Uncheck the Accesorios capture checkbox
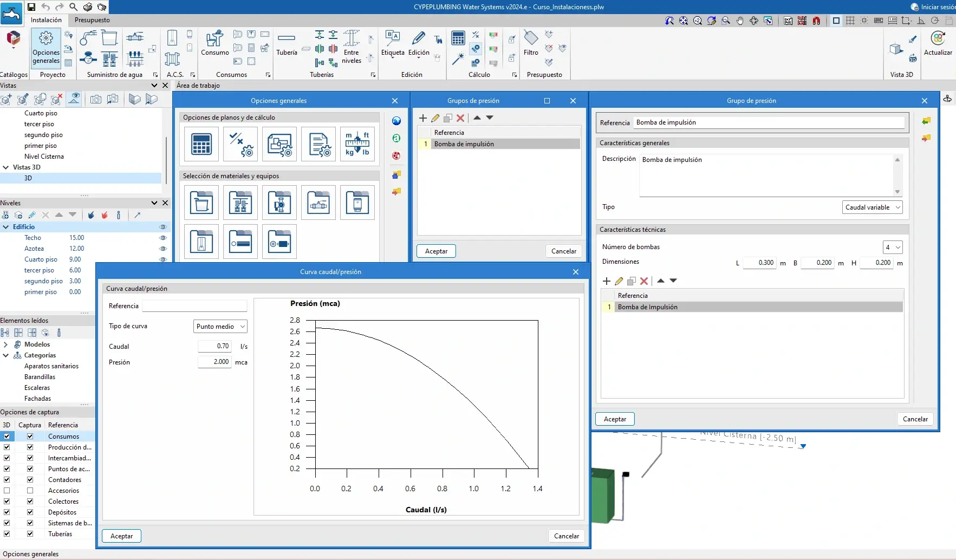 [x=30, y=490]
